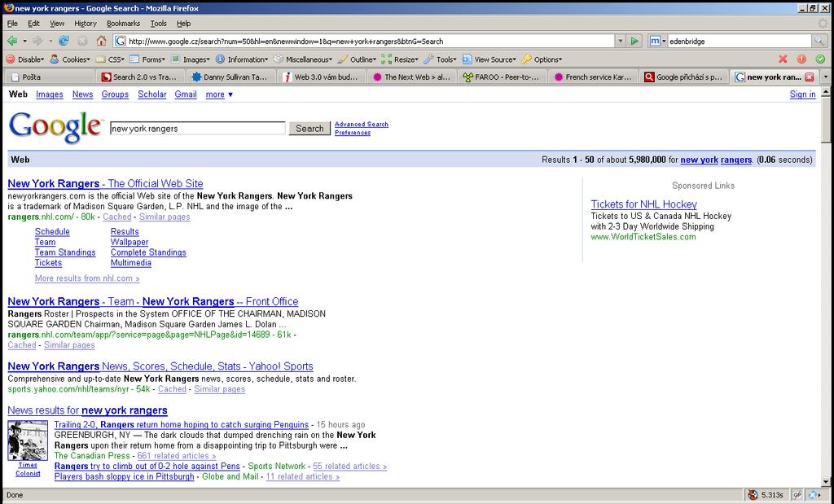Click the green Go arrow beside address bar
The image size is (834, 504).
(x=634, y=41)
